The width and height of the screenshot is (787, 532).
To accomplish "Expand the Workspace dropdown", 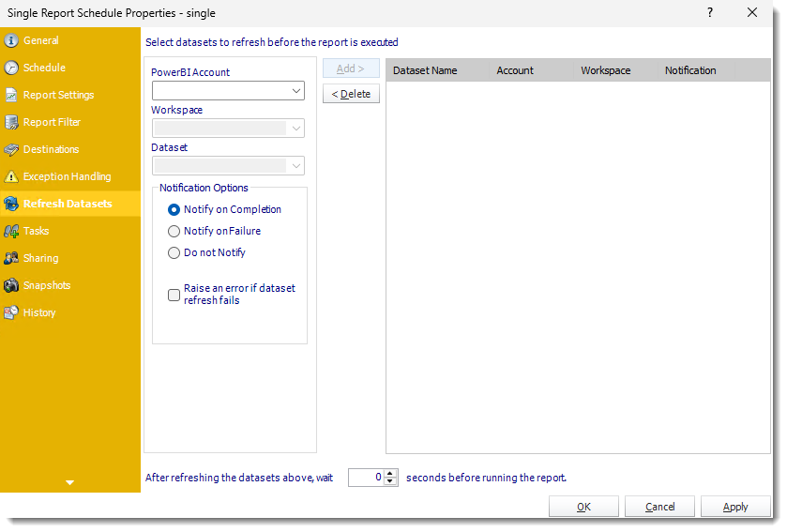I will 296,129.
